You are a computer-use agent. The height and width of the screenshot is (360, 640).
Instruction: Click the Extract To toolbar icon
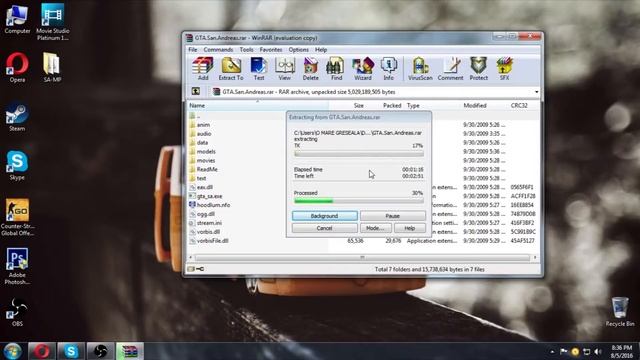pyautogui.click(x=231, y=69)
